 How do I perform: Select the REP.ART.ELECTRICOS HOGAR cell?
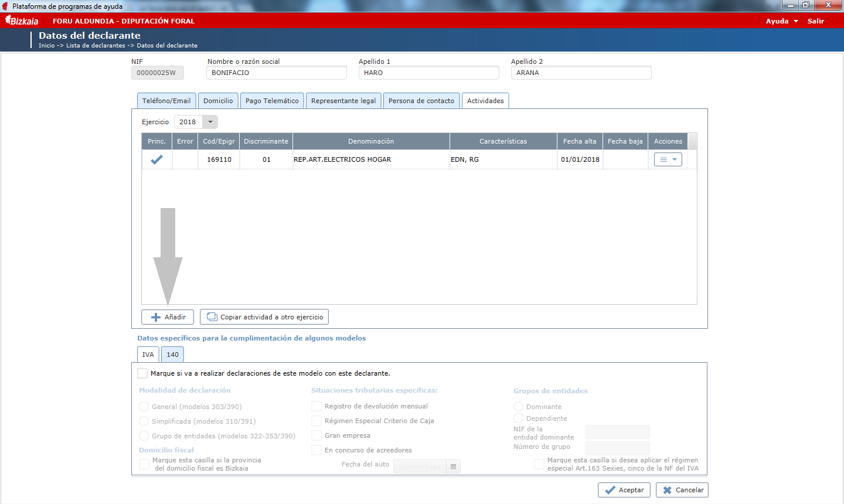coord(371,159)
